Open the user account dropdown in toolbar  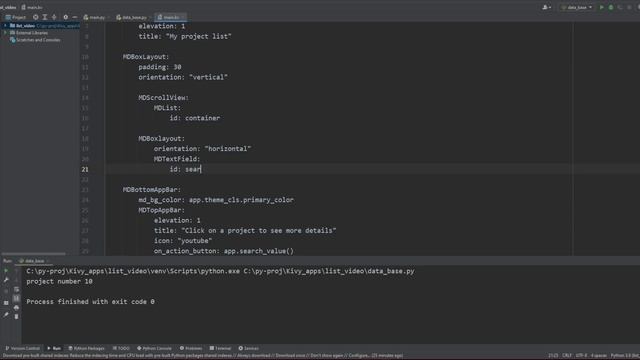[547, 7]
